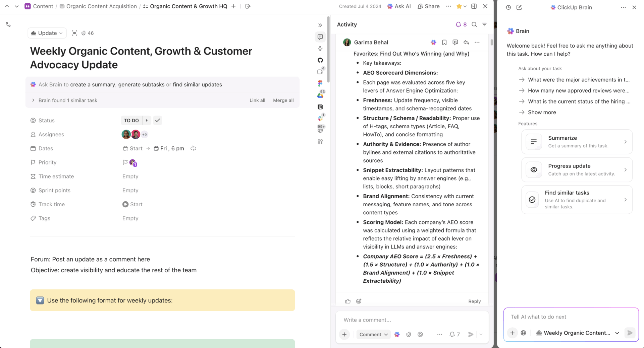Mark the task complete with the checkmark

click(157, 120)
